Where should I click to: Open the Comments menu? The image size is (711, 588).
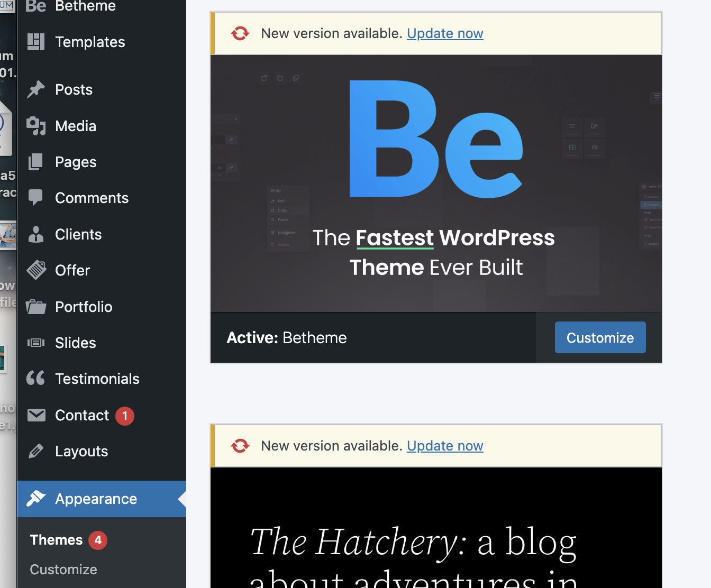(x=102, y=198)
